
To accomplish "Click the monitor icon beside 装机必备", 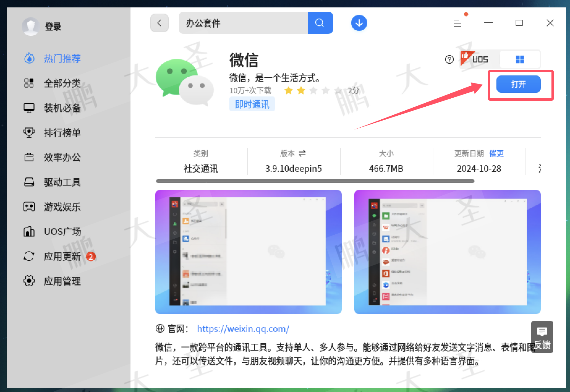I will [29, 108].
